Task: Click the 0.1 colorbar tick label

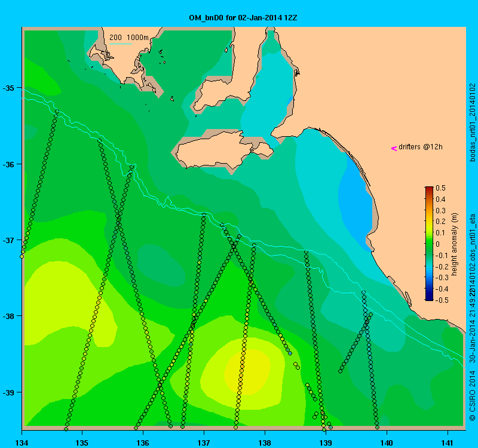Action: click(x=440, y=233)
